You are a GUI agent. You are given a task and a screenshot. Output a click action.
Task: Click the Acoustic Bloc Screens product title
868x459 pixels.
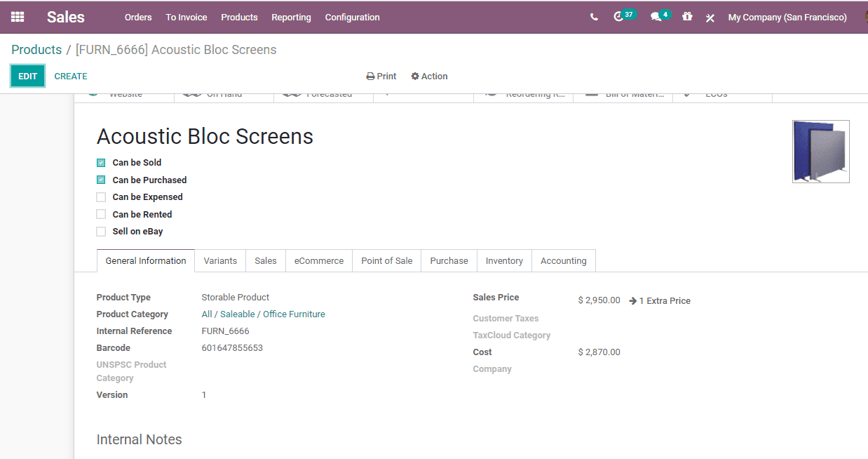tap(205, 136)
